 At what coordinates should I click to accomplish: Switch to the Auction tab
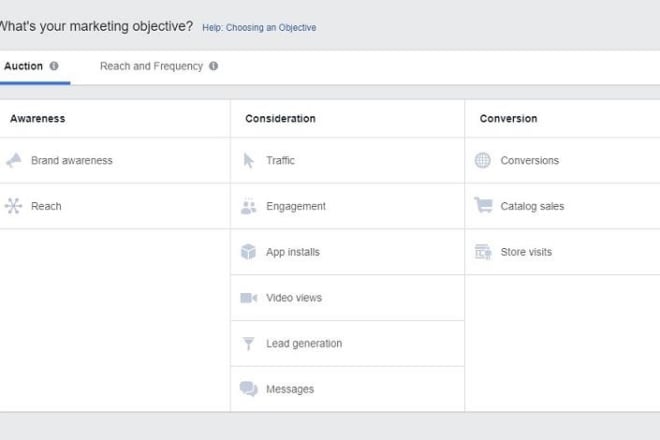(24, 66)
